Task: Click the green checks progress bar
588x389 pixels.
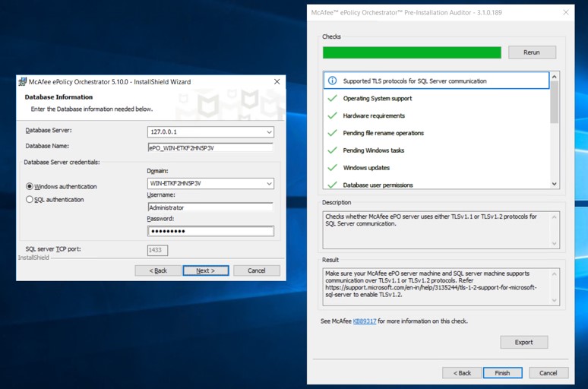Action: pos(412,52)
